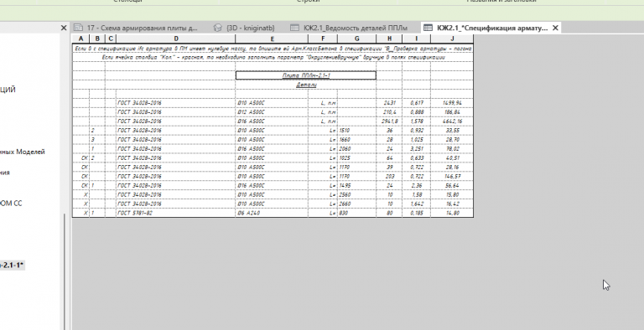Close the left browser panel with its X
Image resolution: width=644 pixels, height=330 pixels.
coord(63,28)
